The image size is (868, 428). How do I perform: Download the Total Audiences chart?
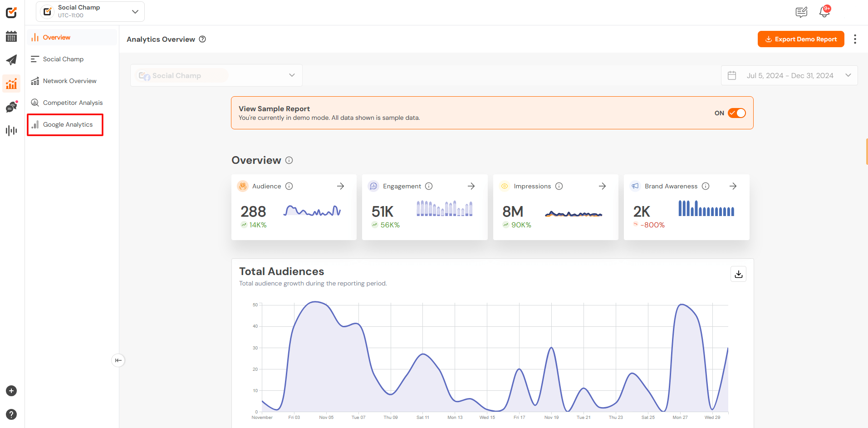click(x=739, y=274)
